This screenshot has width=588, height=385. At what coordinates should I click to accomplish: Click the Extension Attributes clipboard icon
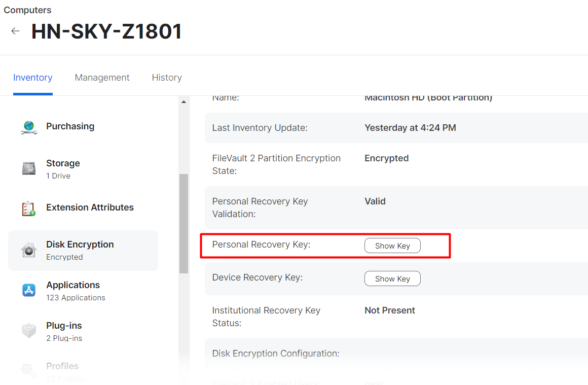(29, 208)
